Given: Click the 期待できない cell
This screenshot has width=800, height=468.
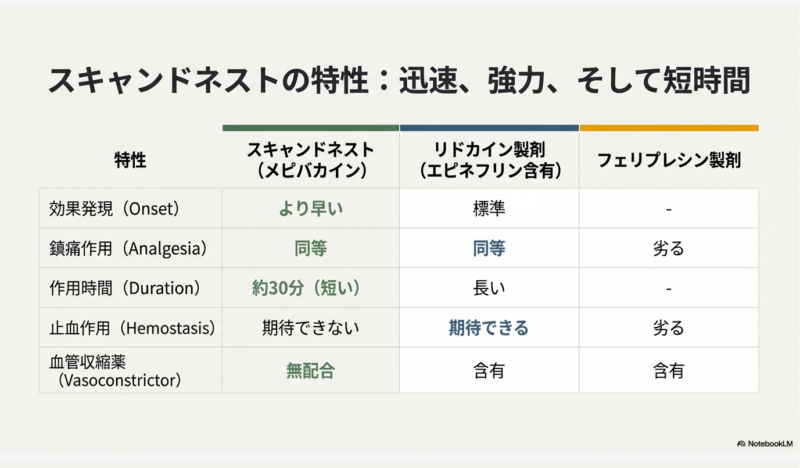Looking at the screenshot, I should pos(310,327).
